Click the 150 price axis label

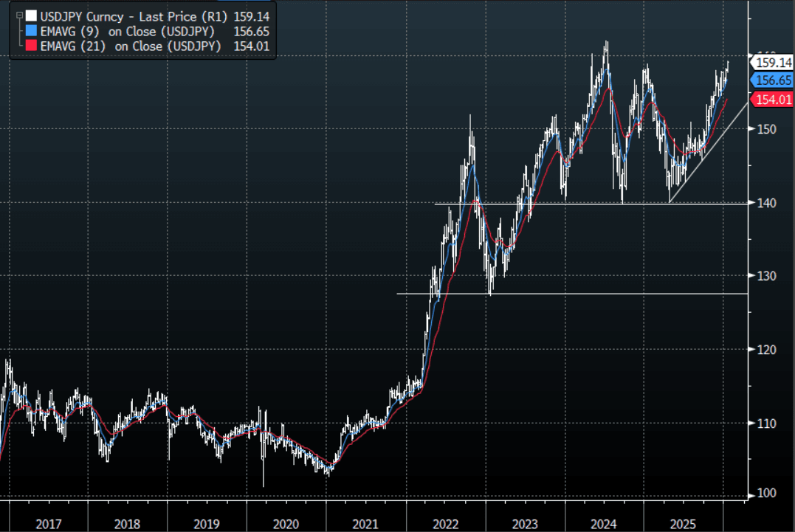tap(765, 129)
